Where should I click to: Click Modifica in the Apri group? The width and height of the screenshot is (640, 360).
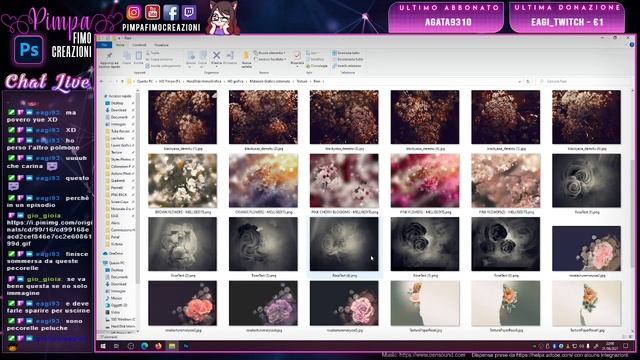(314, 59)
